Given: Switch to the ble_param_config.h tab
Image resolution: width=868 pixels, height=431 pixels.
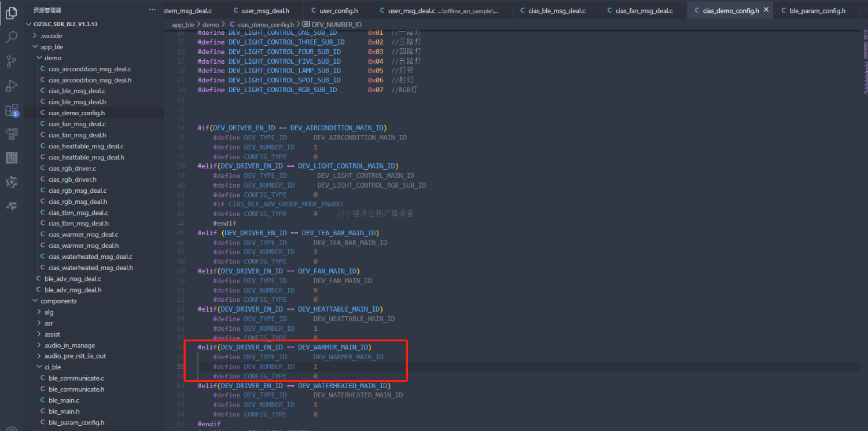Looking at the screenshot, I should 816,10.
